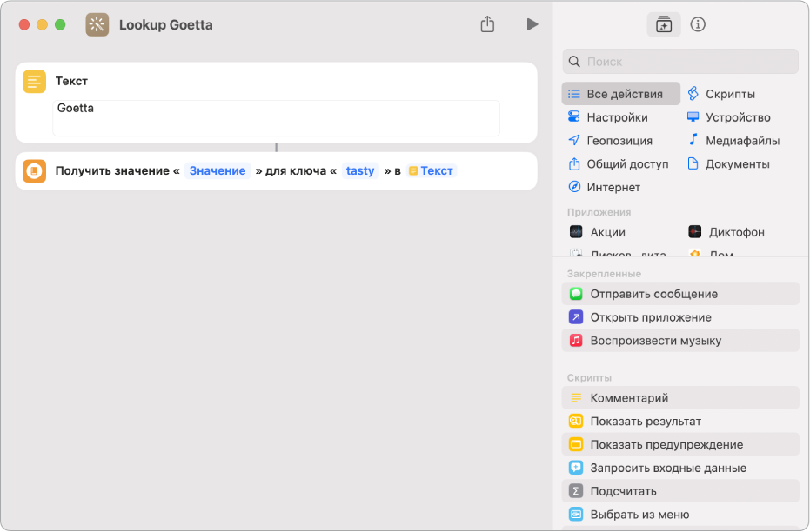
Task: Click the Комментарий lines icon
Action: click(576, 398)
